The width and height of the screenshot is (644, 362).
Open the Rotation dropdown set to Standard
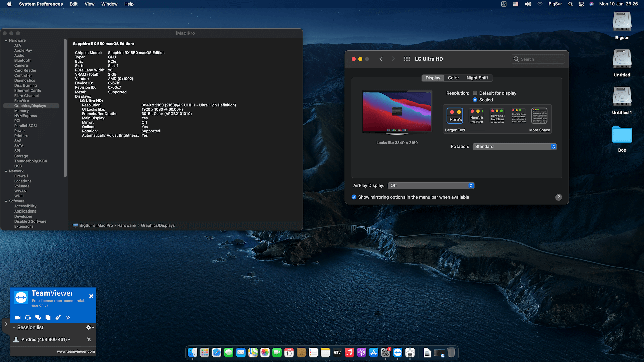pyautogui.click(x=514, y=146)
